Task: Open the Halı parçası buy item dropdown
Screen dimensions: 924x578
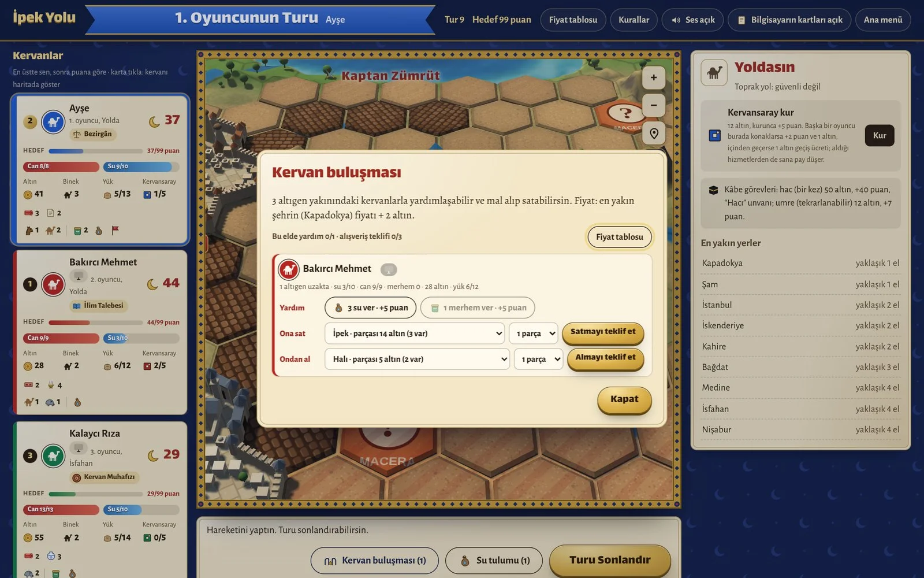Action: click(417, 359)
